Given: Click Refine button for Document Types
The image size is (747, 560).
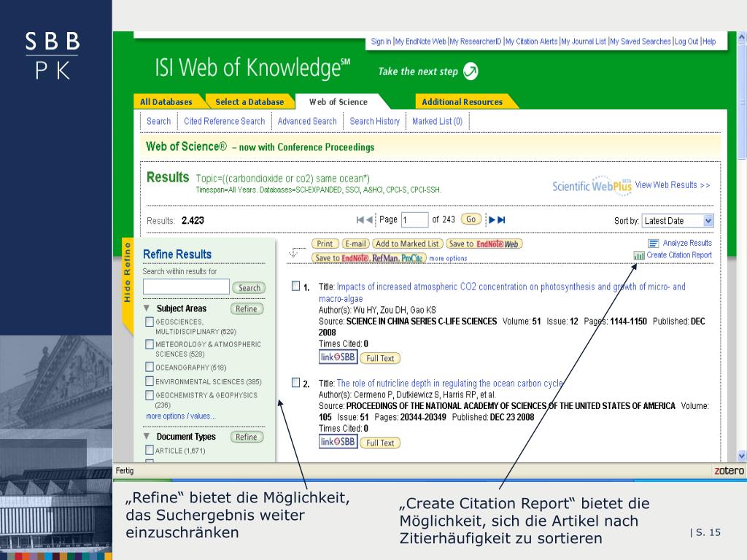Looking at the screenshot, I should pos(247,437).
